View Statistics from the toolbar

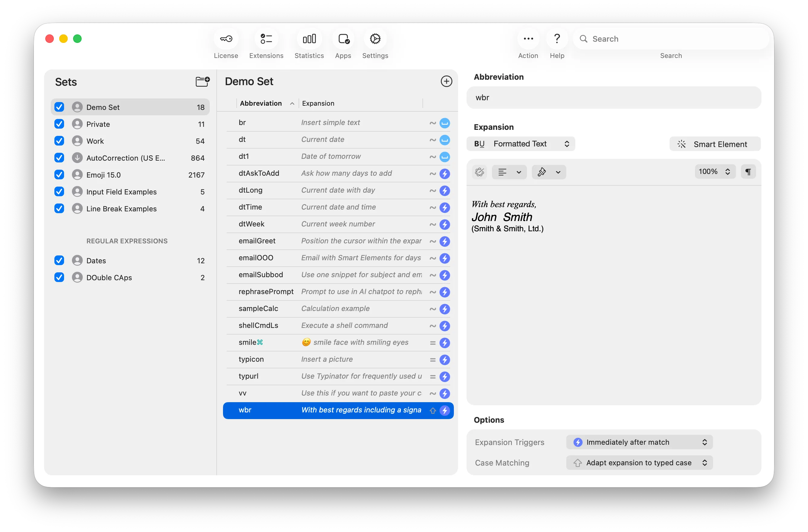[x=309, y=39]
